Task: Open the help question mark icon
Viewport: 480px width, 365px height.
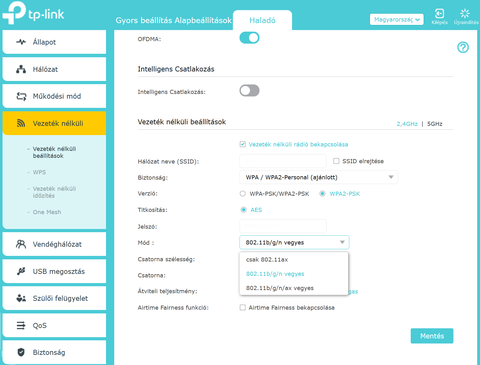Action: [x=463, y=47]
